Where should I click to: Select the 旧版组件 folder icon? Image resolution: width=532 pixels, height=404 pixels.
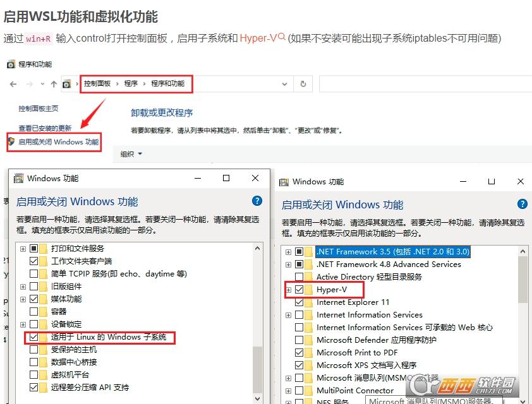click(x=44, y=287)
